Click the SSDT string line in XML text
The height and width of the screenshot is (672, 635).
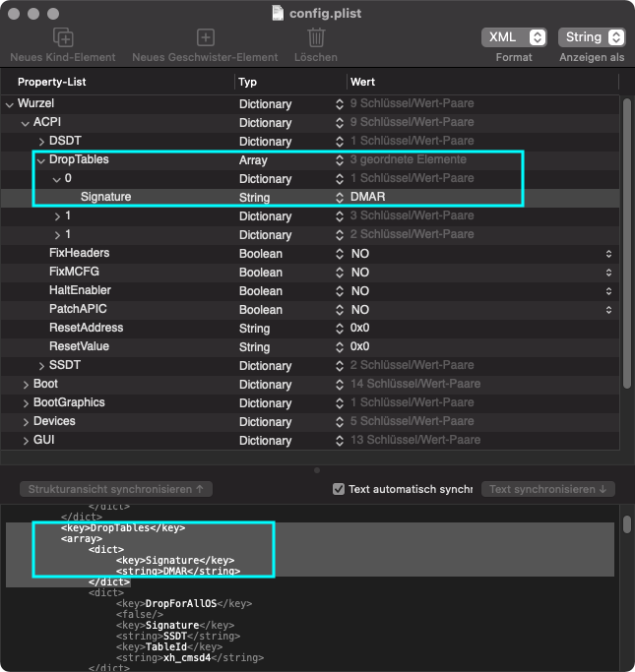178,636
